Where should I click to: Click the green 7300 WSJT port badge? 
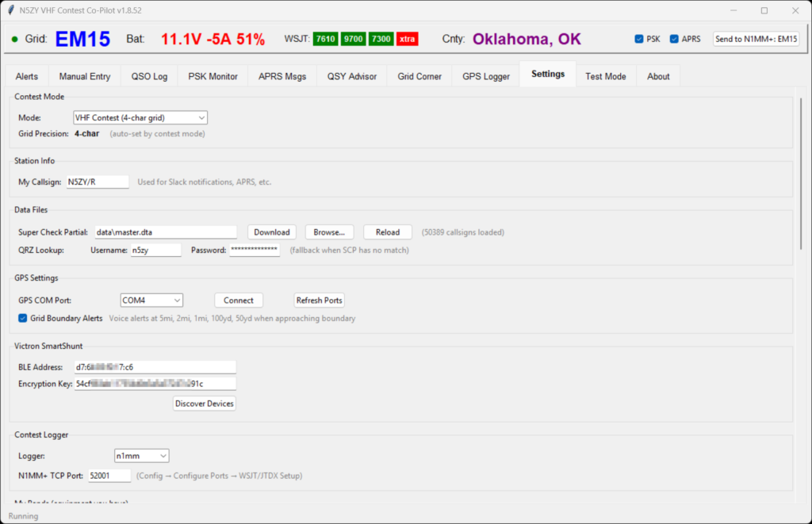(381, 40)
